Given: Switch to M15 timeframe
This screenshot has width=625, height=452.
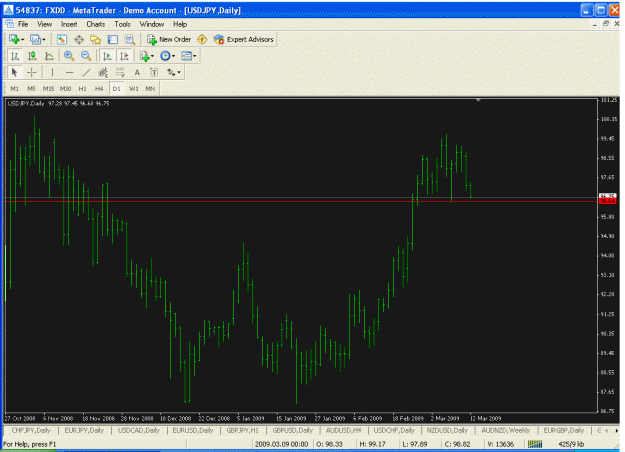Looking at the screenshot, I should point(48,88).
